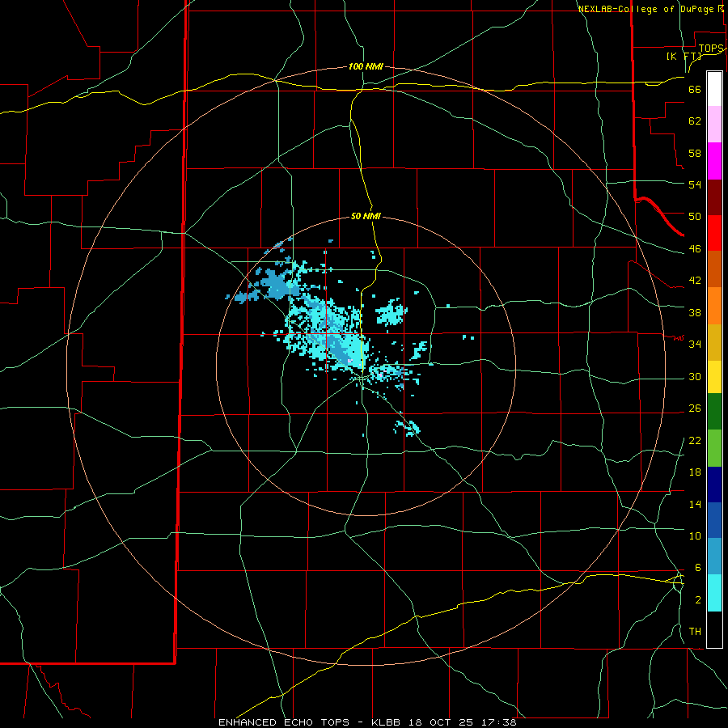Image resolution: width=728 pixels, height=728 pixels.
Task: Select the bright red legend swatch
Action: point(714,233)
